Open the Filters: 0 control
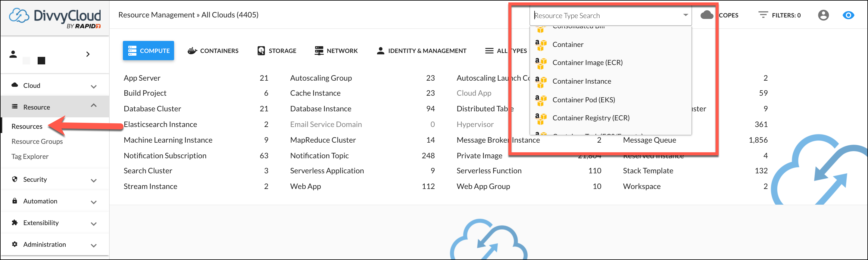 point(779,15)
